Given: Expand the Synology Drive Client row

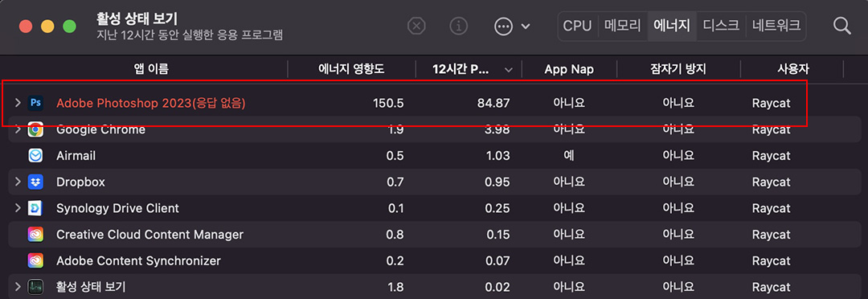Looking at the screenshot, I should [18, 208].
